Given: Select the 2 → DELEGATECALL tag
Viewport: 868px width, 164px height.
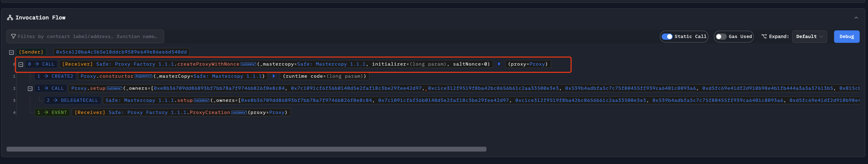Looking at the screenshot, I should [72, 100].
